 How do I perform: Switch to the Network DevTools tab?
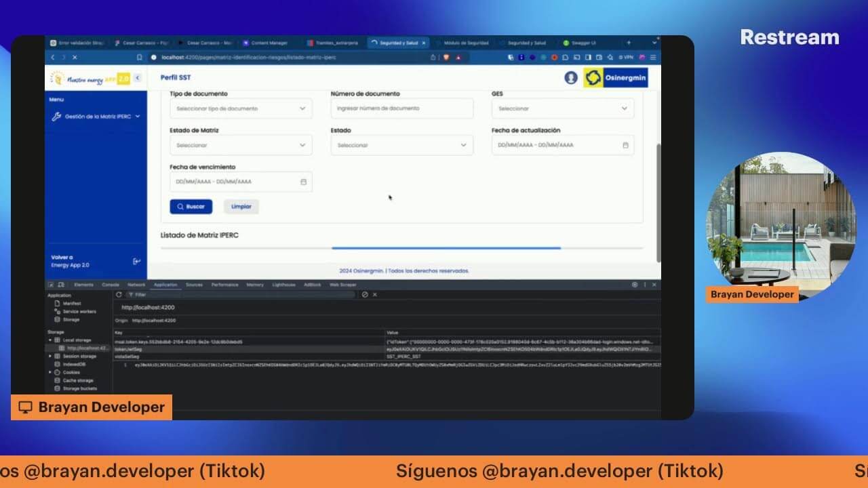point(136,285)
